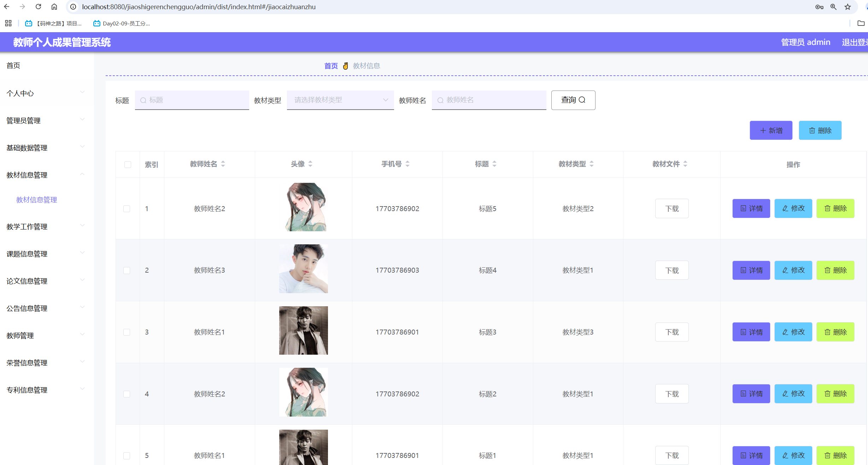Bookmark this page with the star icon

point(848,7)
